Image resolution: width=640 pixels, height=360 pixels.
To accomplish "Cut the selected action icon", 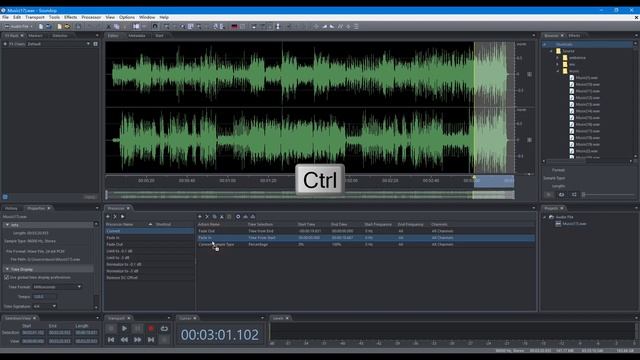I will [222, 217].
